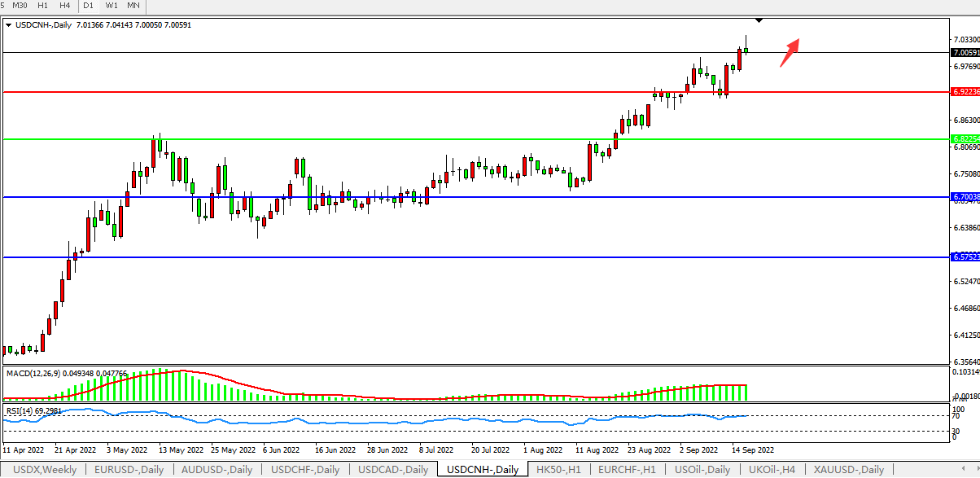Open the USOil-,Daily tab
The height and width of the screenshot is (478, 980).
702,470
